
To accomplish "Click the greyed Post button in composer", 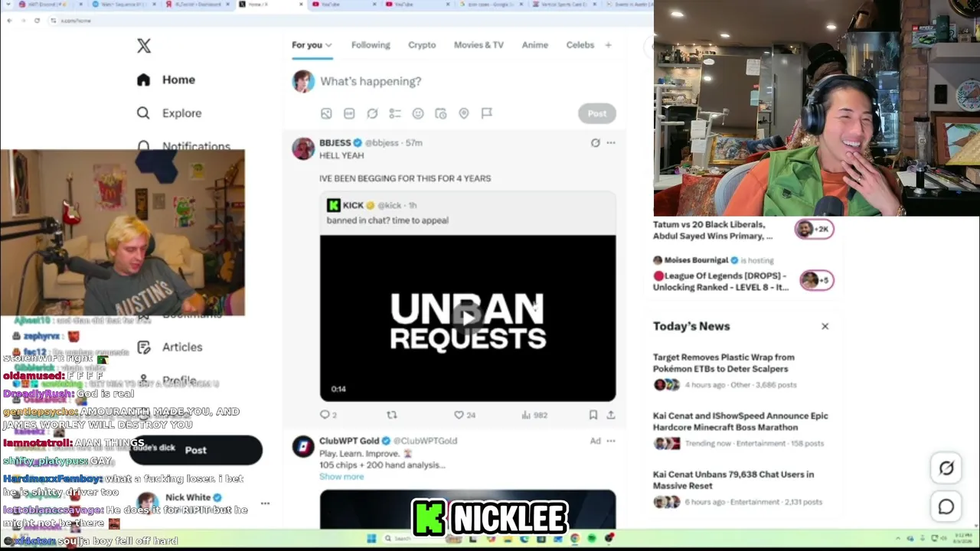I will [597, 113].
